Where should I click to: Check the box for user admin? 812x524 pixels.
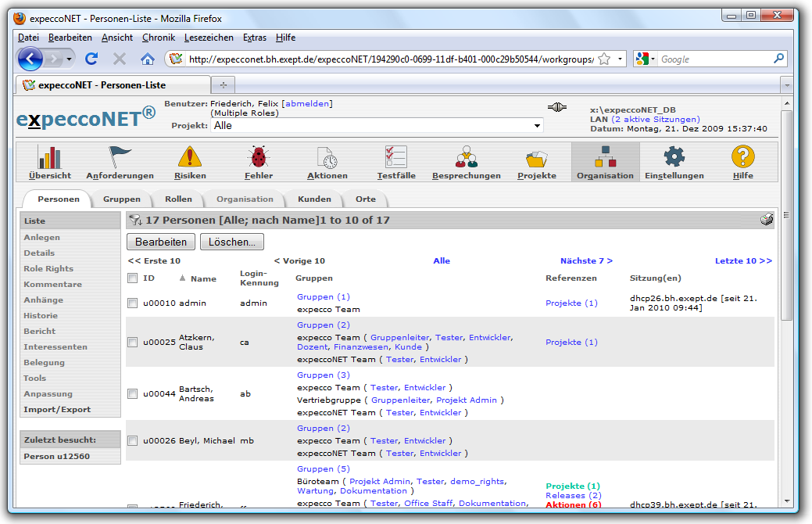click(x=132, y=303)
